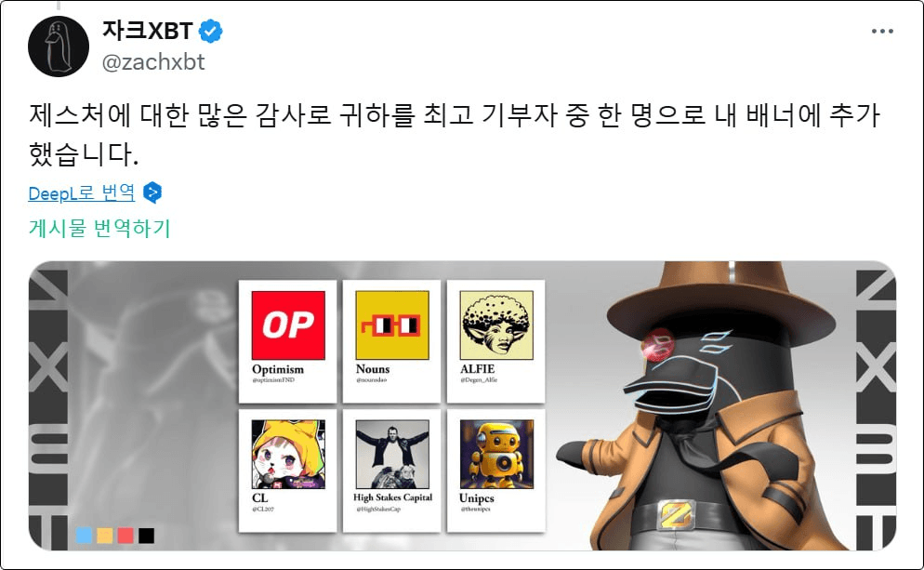Click the red color square in banner

(x=125, y=536)
